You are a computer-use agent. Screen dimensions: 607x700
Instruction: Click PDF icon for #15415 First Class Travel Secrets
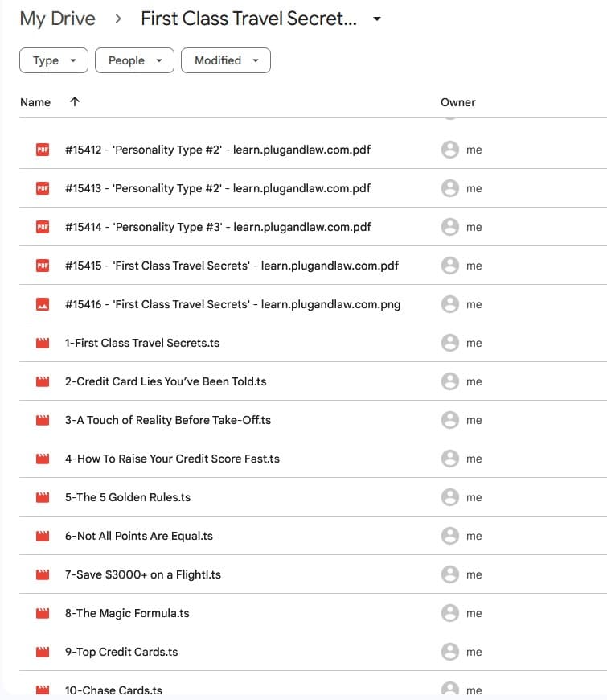(x=43, y=266)
